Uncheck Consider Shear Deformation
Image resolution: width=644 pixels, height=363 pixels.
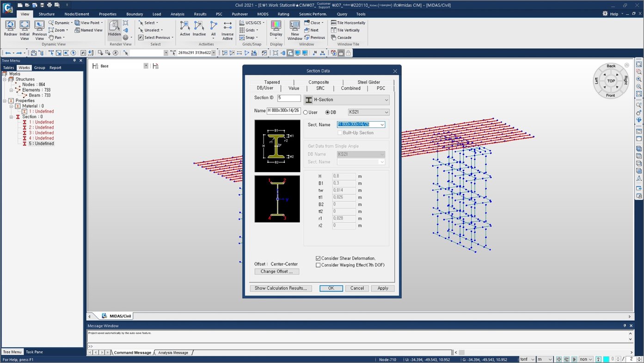tap(318, 258)
